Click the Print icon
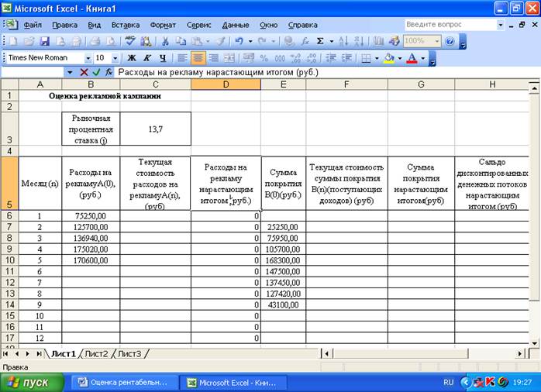This screenshot has width=541, height=392. [95, 41]
